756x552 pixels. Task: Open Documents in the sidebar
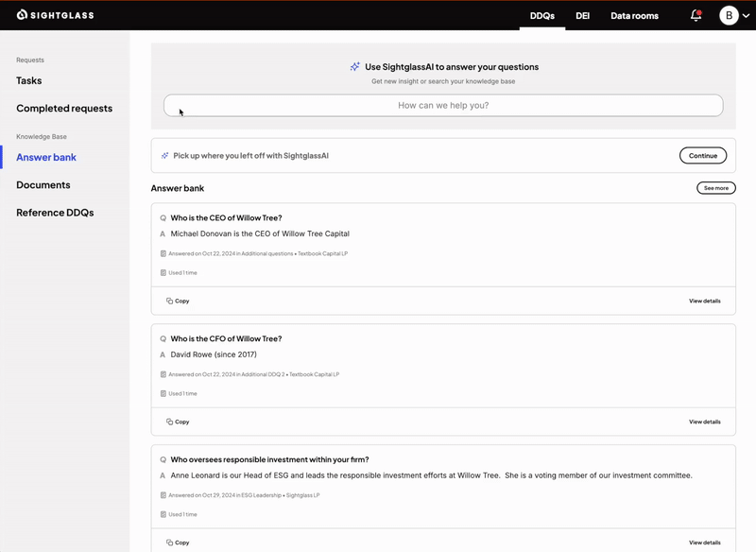43,184
